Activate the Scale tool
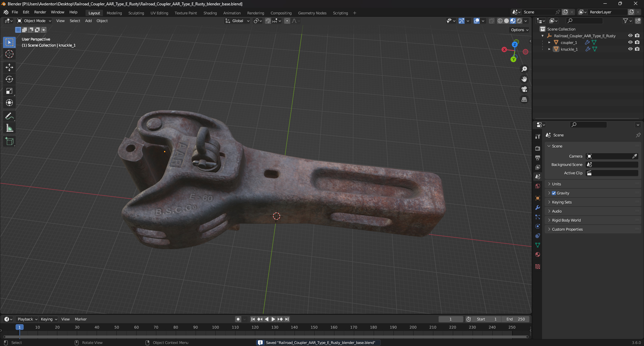644x346 pixels. pyautogui.click(x=9, y=91)
